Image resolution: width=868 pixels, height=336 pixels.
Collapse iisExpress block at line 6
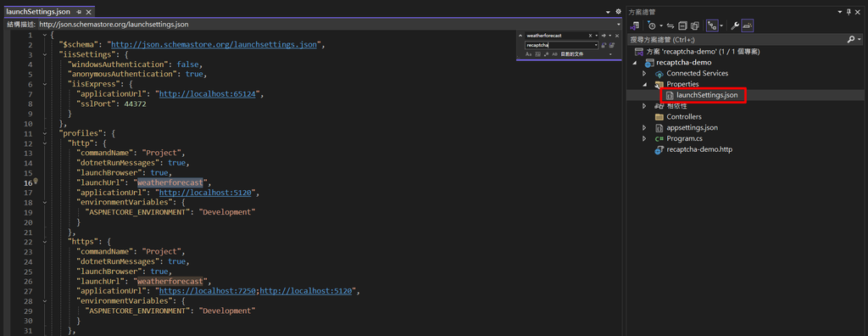click(x=45, y=84)
